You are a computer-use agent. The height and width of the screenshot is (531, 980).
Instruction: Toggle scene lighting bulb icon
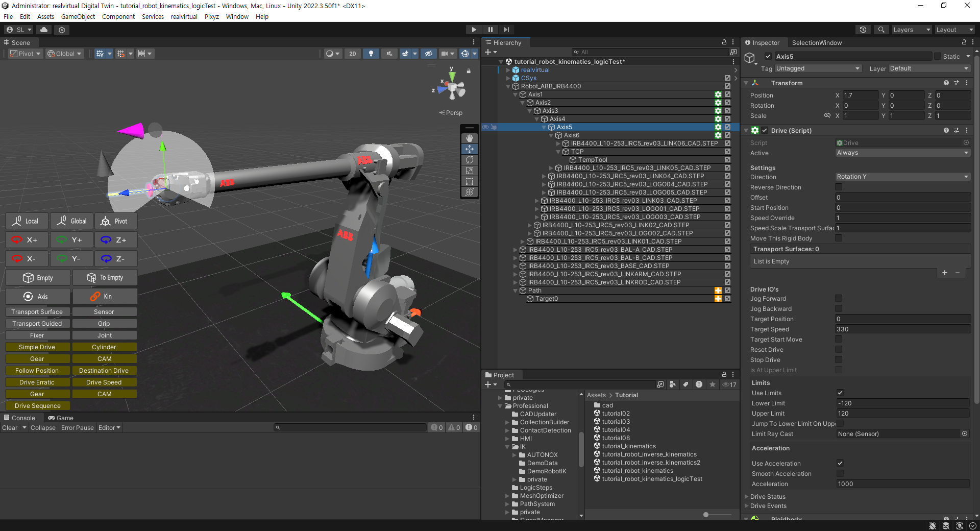371,54
